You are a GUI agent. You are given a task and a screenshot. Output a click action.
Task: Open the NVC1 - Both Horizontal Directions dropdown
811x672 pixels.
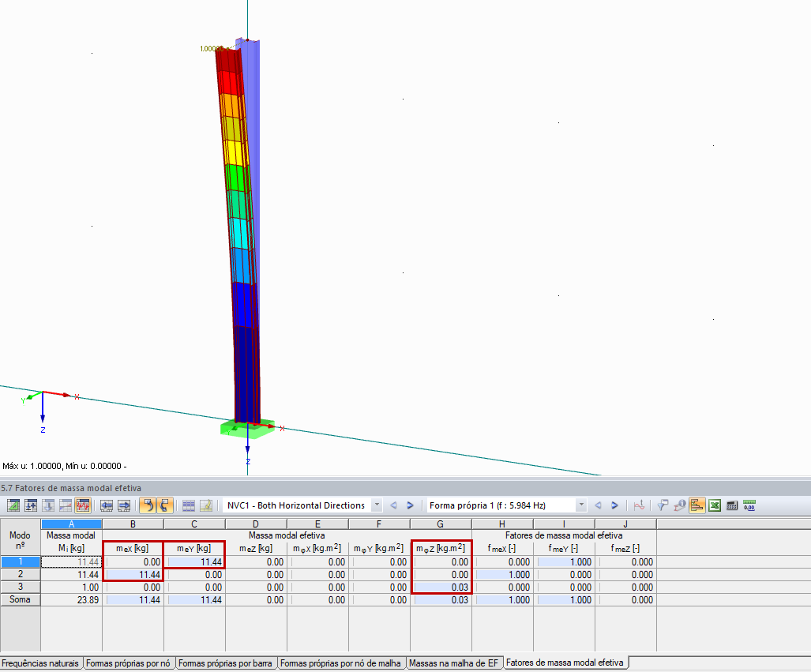(x=377, y=505)
